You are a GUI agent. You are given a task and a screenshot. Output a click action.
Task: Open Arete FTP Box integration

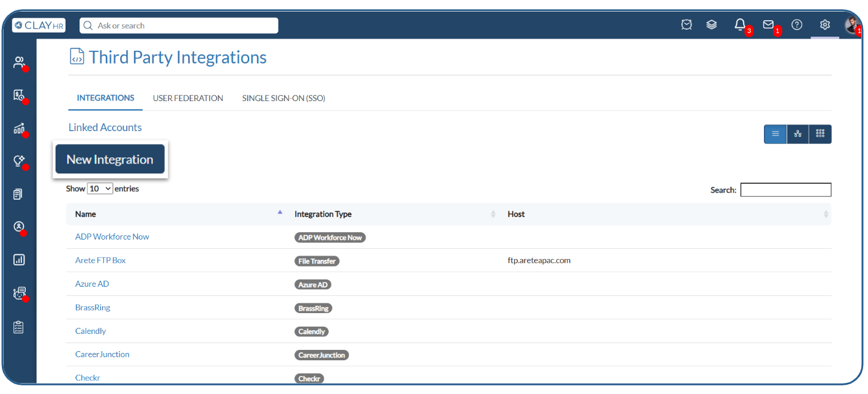pos(100,260)
